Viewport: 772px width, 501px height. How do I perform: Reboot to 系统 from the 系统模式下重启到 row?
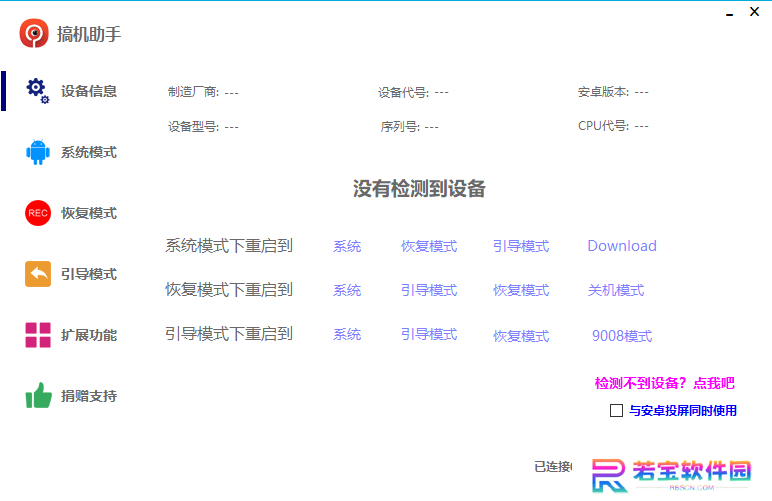(347, 246)
